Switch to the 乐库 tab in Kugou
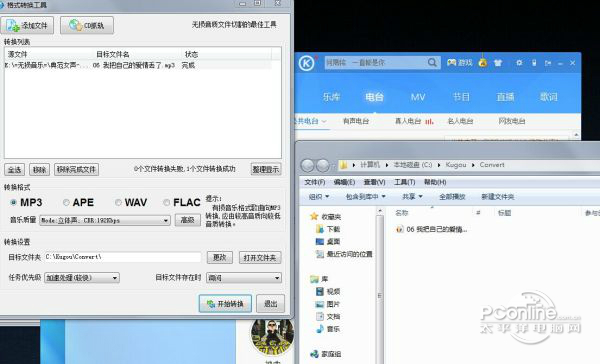The height and width of the screenshot is (364, 600). point(331,97)
